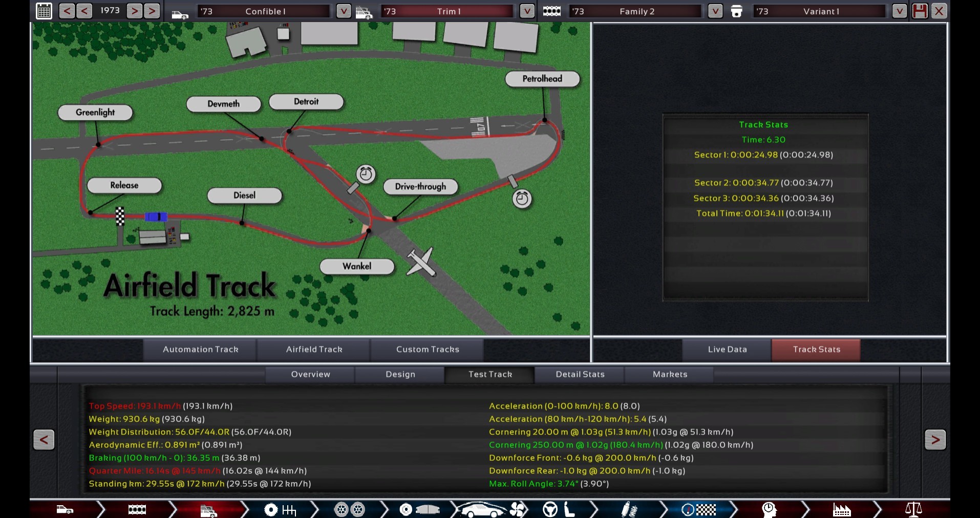Select the Custom Tracks button
Image resolution: width=980 pixels, height=518 pixels.
[428, 350]
